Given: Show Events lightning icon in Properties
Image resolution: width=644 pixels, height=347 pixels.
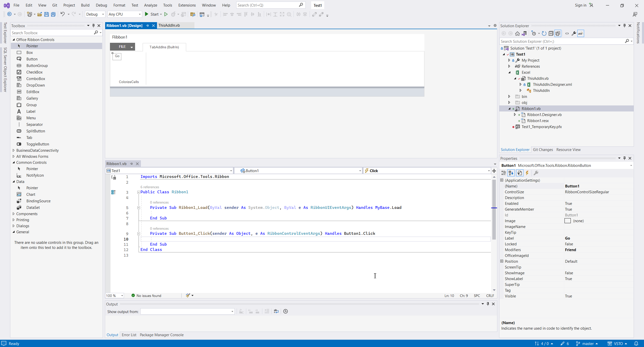Looking at the screenshot, I should [x=527, y=173].
